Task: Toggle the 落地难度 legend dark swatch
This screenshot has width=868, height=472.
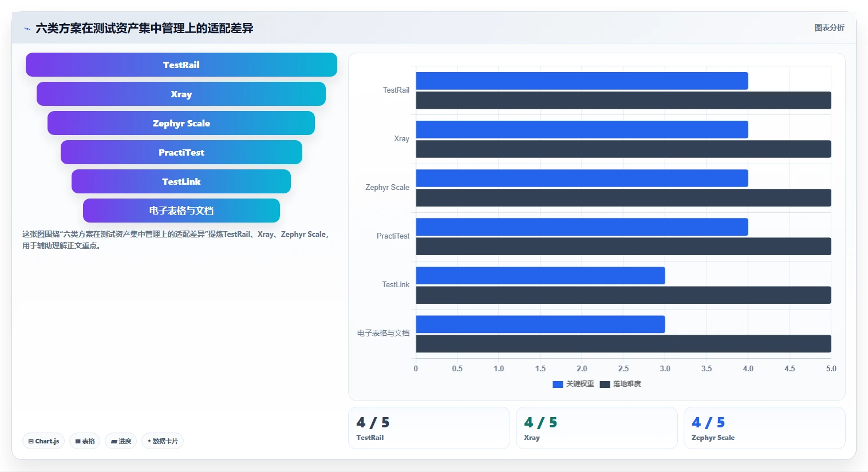Action: coord(605,384)
